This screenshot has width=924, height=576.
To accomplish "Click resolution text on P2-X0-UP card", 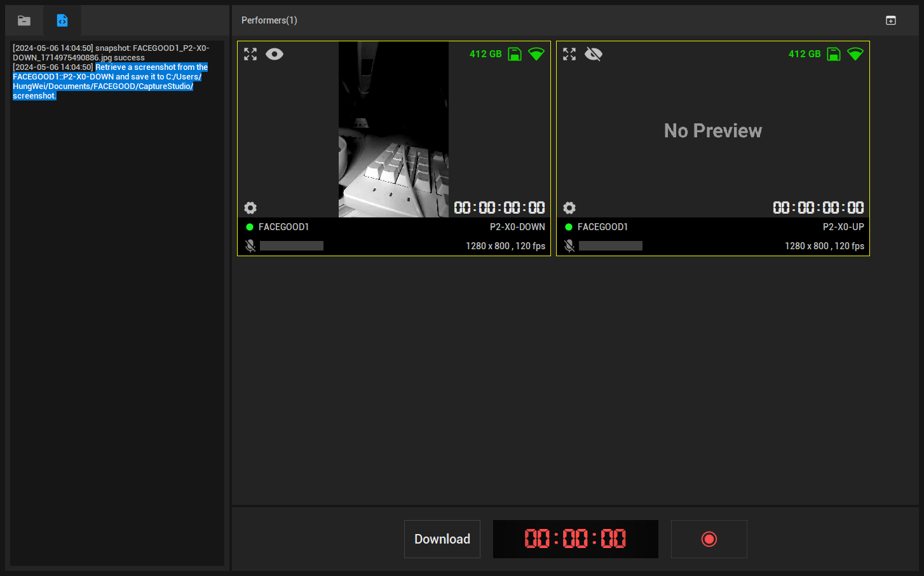I will click(x=824, y=246).
